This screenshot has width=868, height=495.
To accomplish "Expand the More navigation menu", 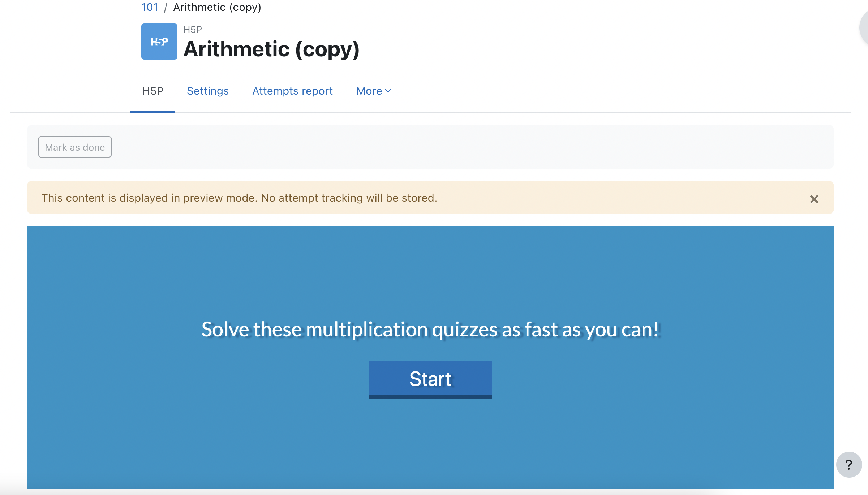I will 374,91.
